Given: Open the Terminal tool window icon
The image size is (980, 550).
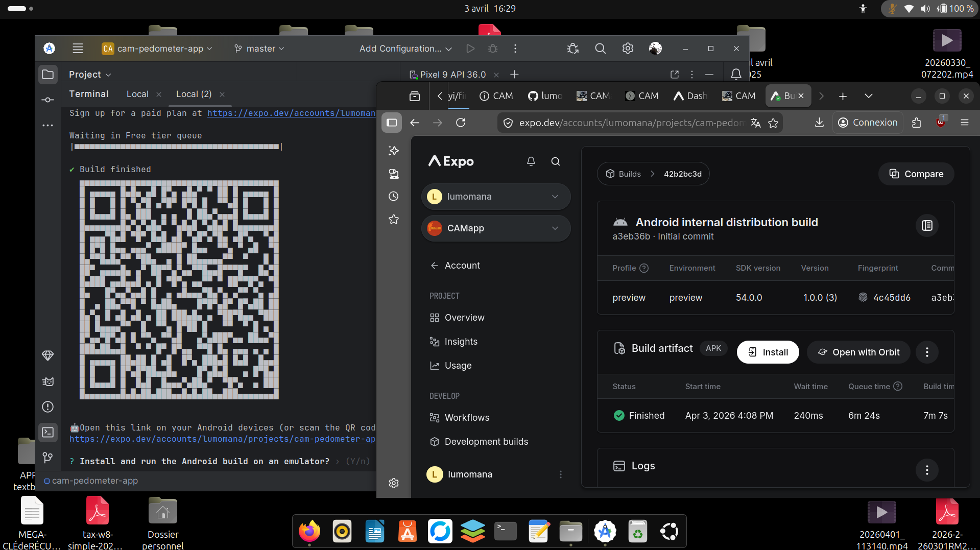Looking at the screenshot, I should (48, 433).
